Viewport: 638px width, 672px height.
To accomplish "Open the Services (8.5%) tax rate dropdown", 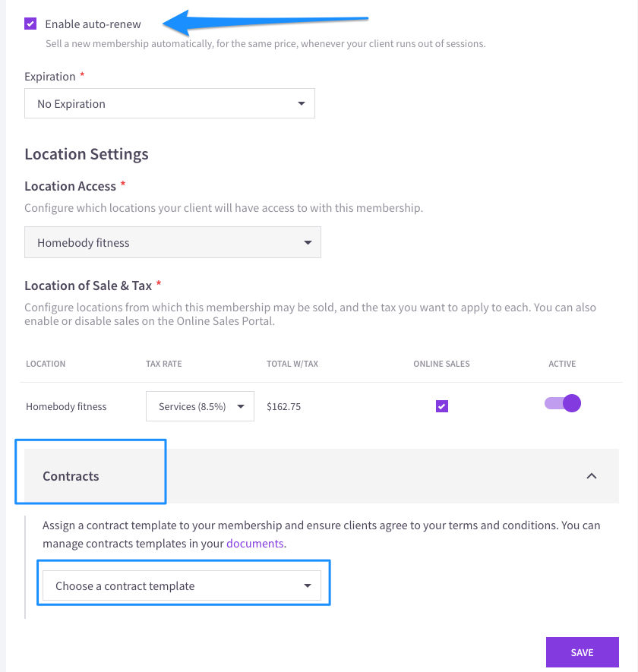I will 200,406.
